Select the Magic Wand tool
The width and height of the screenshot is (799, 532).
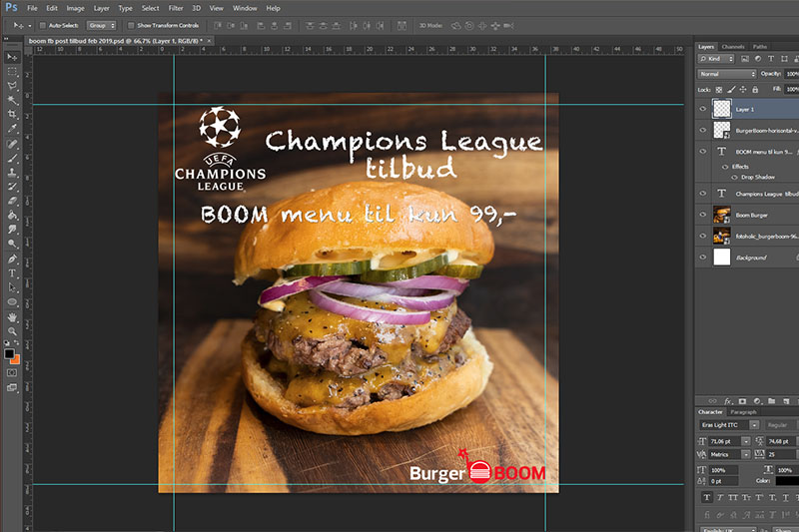click(x=12, y=100)
